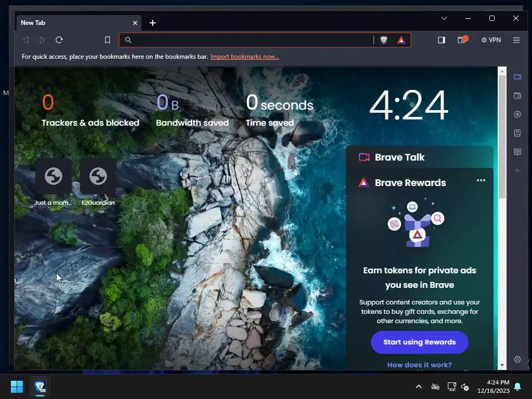Viewport: 532px width, 399px height.
Task: Open the Bookmarks panel in sidebar
Action: [x=517, y=133]
